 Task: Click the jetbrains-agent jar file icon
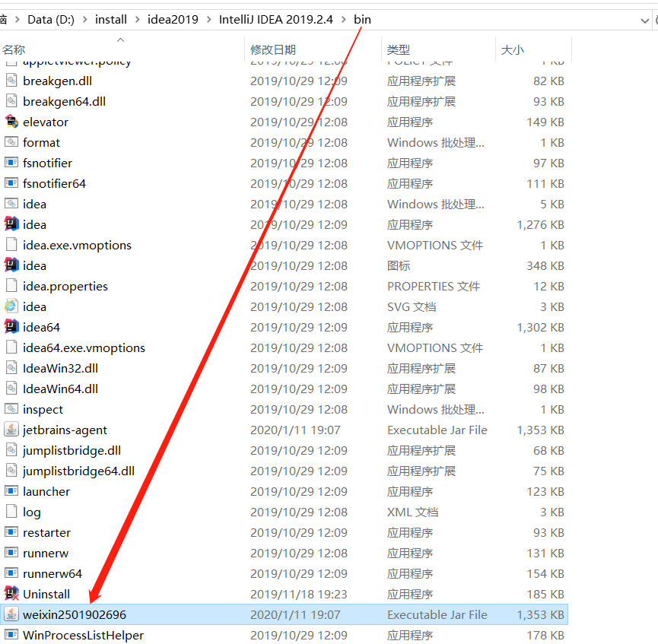coord(11,429)
